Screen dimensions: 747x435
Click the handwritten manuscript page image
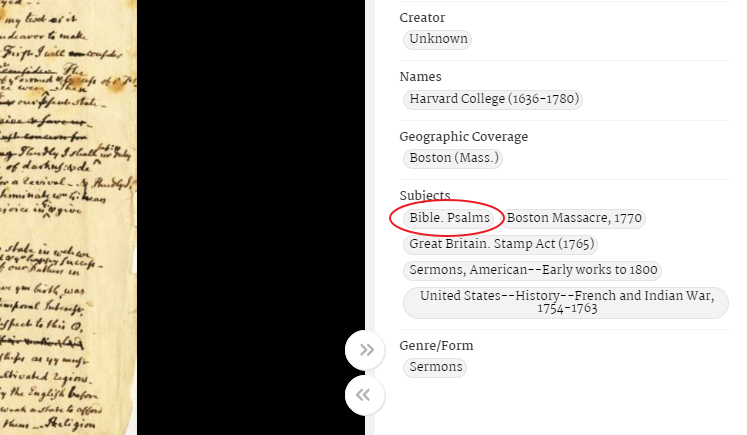[68, 217]
